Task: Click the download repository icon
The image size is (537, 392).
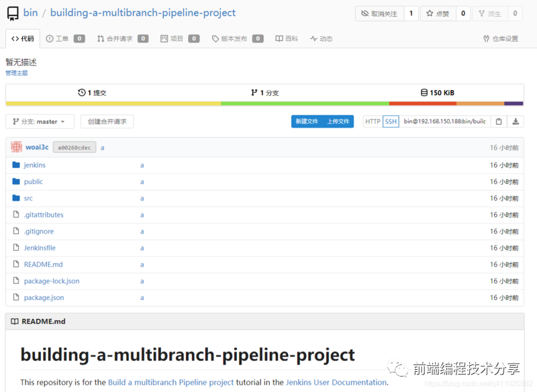Action: click(x=516, y=121)
